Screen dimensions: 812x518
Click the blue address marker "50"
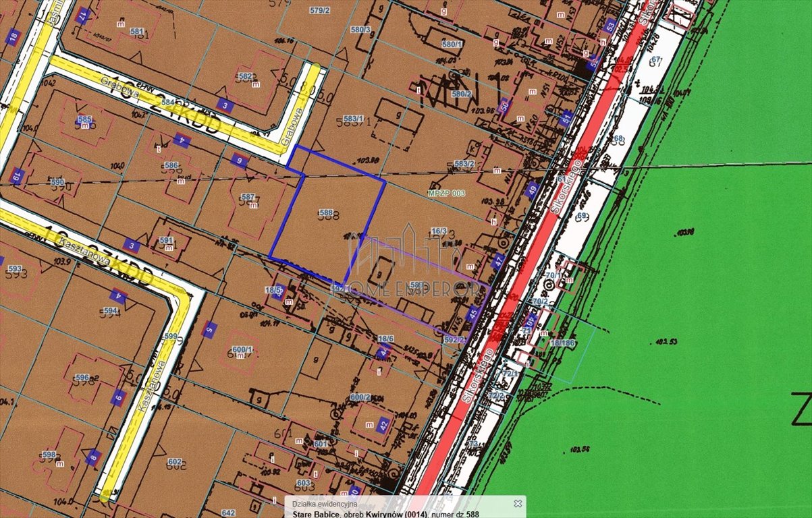[504, 107]
